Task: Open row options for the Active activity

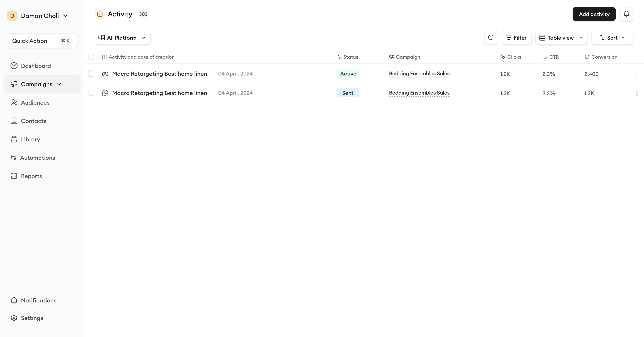Action: (637, 74)
